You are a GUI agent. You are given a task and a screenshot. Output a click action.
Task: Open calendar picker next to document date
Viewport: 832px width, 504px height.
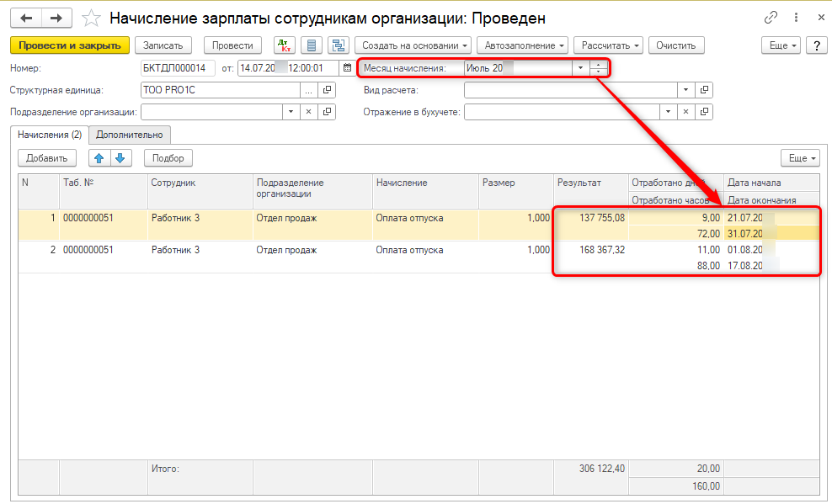[347, 68]
